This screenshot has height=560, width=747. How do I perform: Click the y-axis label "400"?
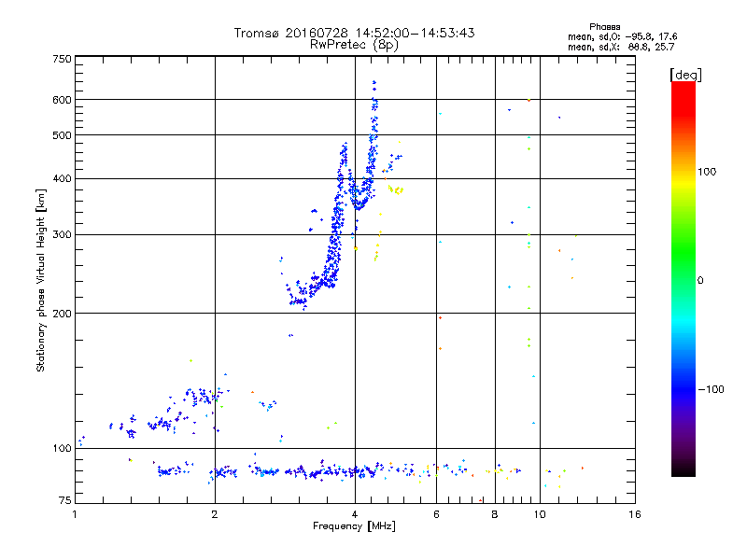point(62,179)
